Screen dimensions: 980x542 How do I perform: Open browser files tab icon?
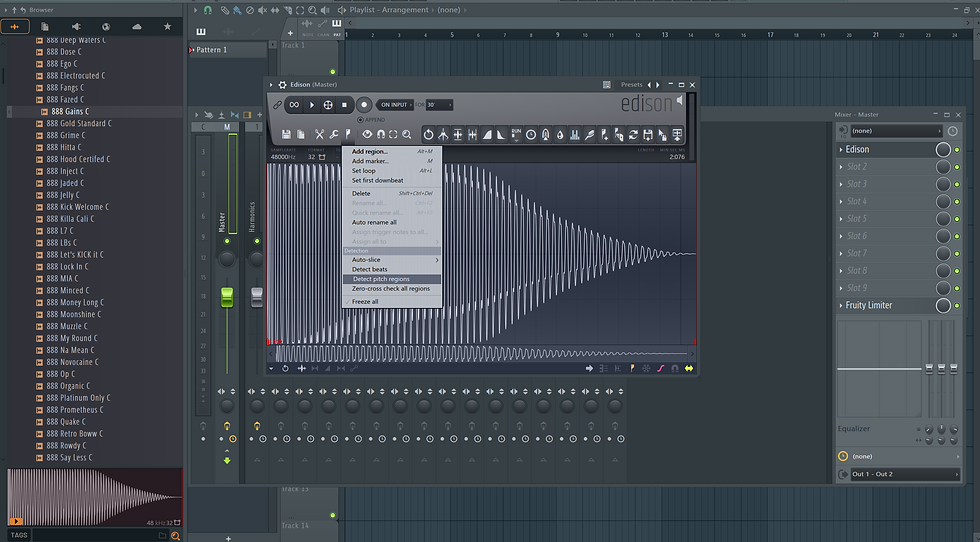tap(45, 26)
